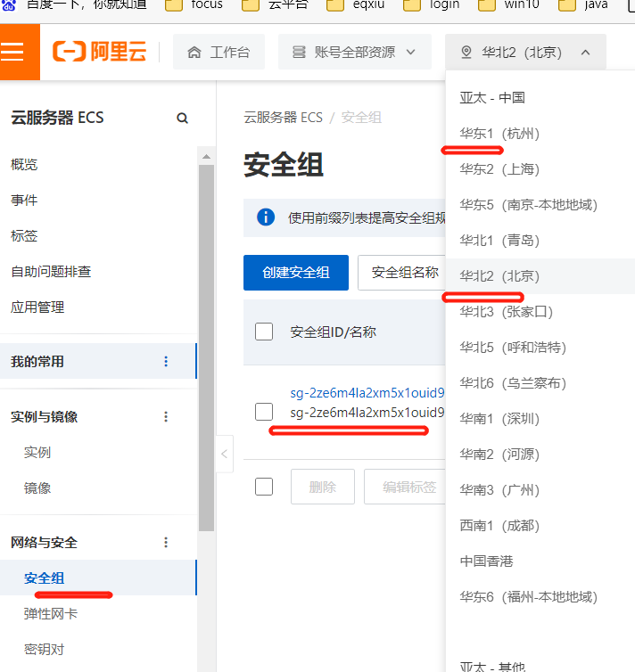The width and height of the screenshot is (635, 672).
Task: Click the resources stack icon in 账号全部资源
Action: coord(299,53)
